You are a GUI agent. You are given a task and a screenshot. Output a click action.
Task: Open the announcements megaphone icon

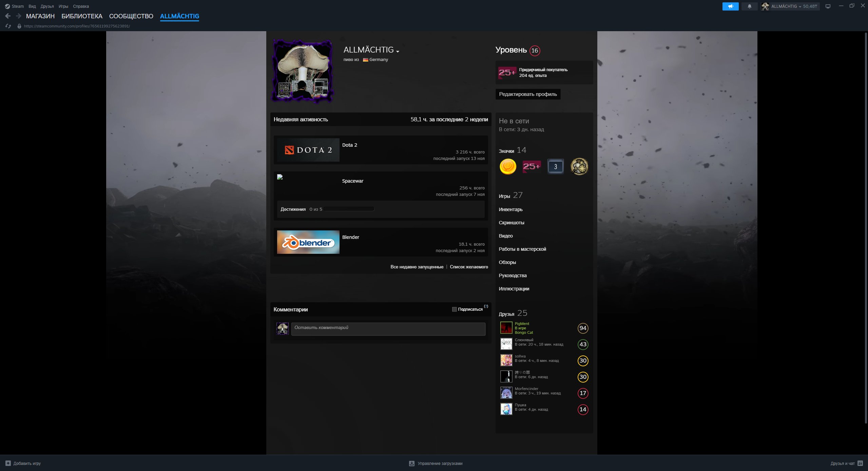click(x=731, y=6)
